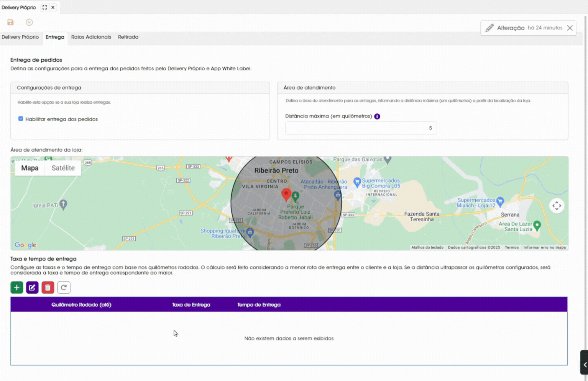Click Tempo de Entrega column header
This screenshot has height=381, width=588.
click(x=259, y=305)
